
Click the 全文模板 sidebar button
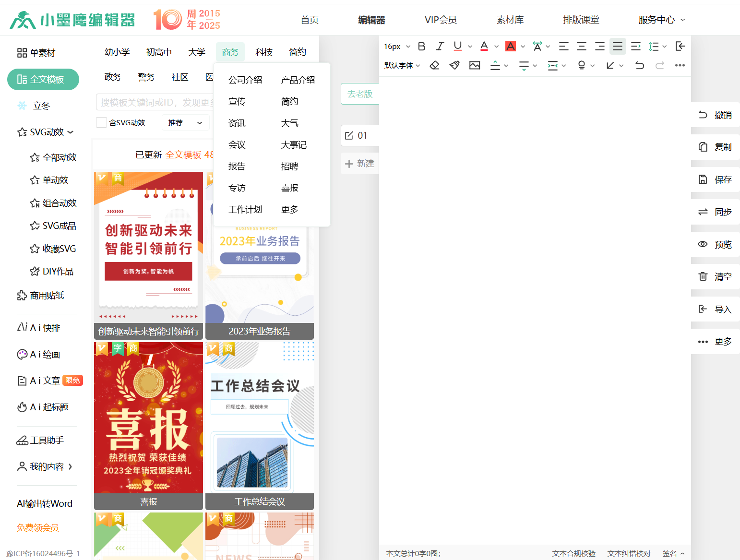[x=43, y=79]
